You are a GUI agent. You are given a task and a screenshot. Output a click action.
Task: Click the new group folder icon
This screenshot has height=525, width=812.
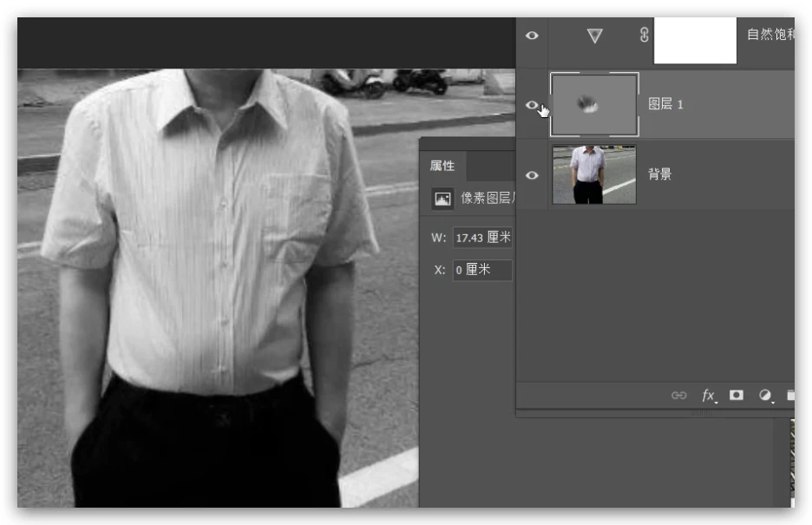tap(789, 396)
